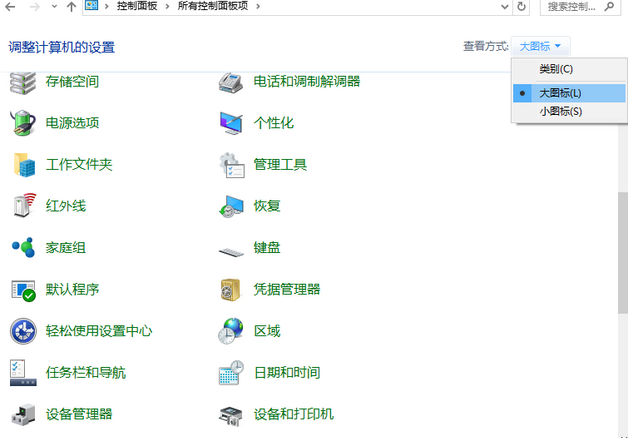The height and width of the screenshot is (438, 637).
Task: Open 日期和时间 link
Action: pyautogui.click(x=287, y=373)
